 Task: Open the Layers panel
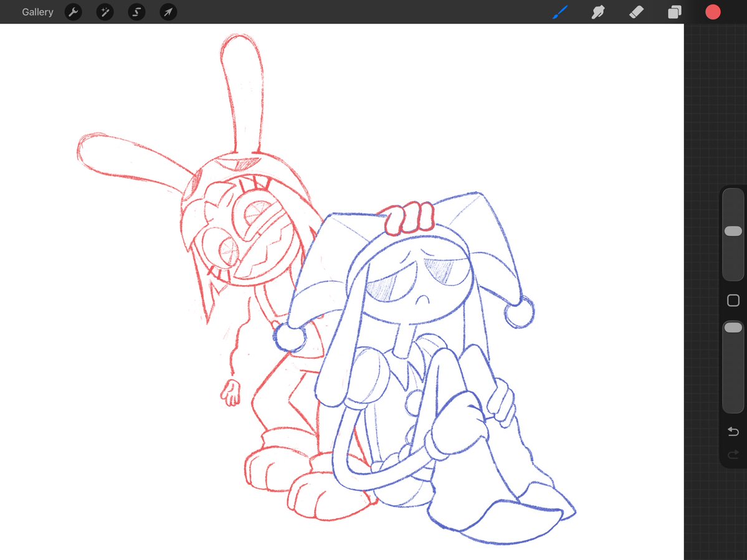675,12
